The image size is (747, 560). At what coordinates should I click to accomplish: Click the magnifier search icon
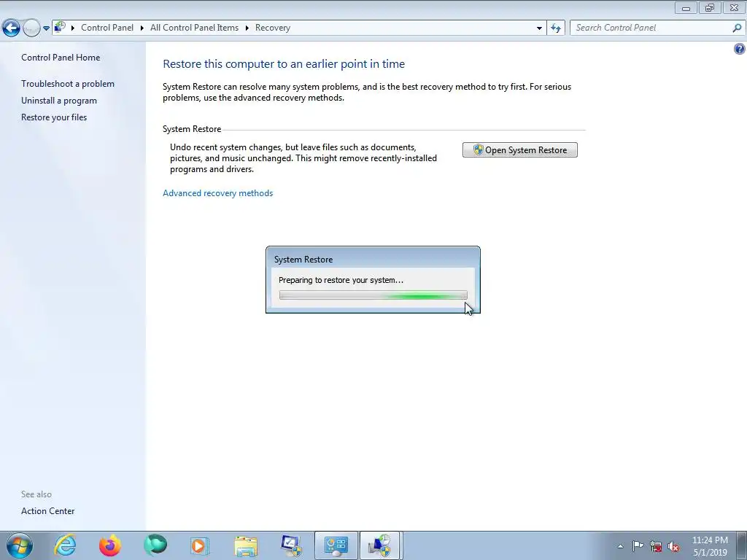click(x=737, y=28)
